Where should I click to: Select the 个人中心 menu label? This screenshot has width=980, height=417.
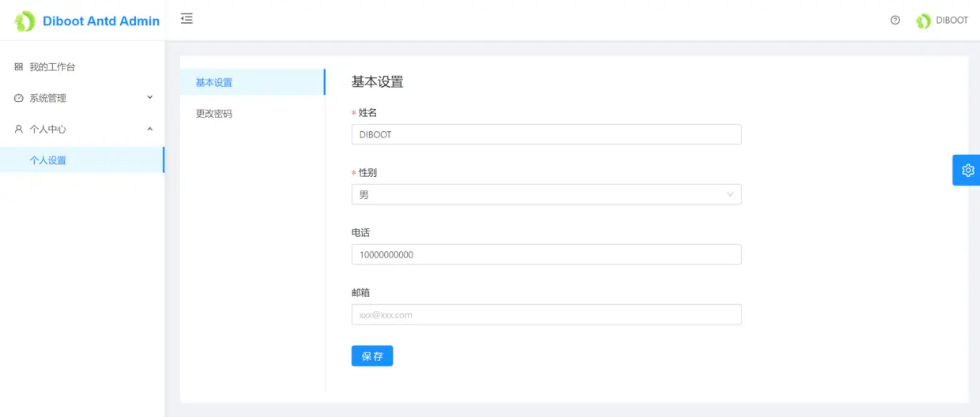click(x=47, y=129)
